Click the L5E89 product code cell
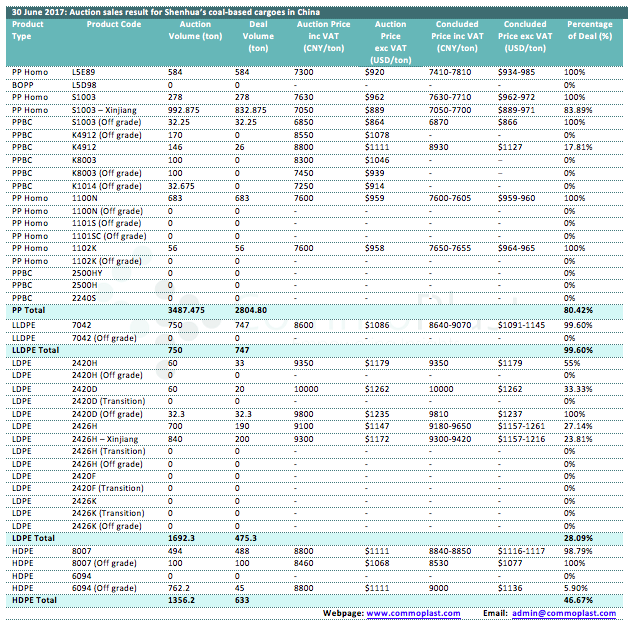This screenshot has width=629, height=631. [x=84, y=73]
